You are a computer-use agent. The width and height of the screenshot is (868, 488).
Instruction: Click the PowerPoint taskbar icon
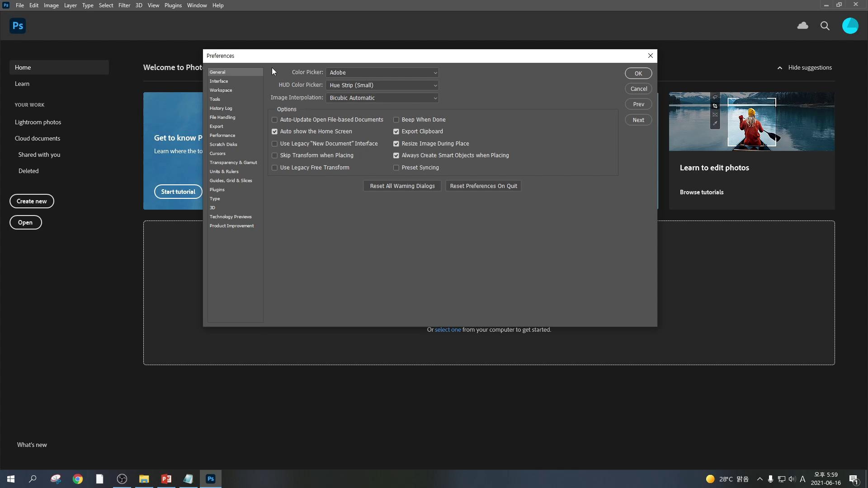[x=166, y=479]
